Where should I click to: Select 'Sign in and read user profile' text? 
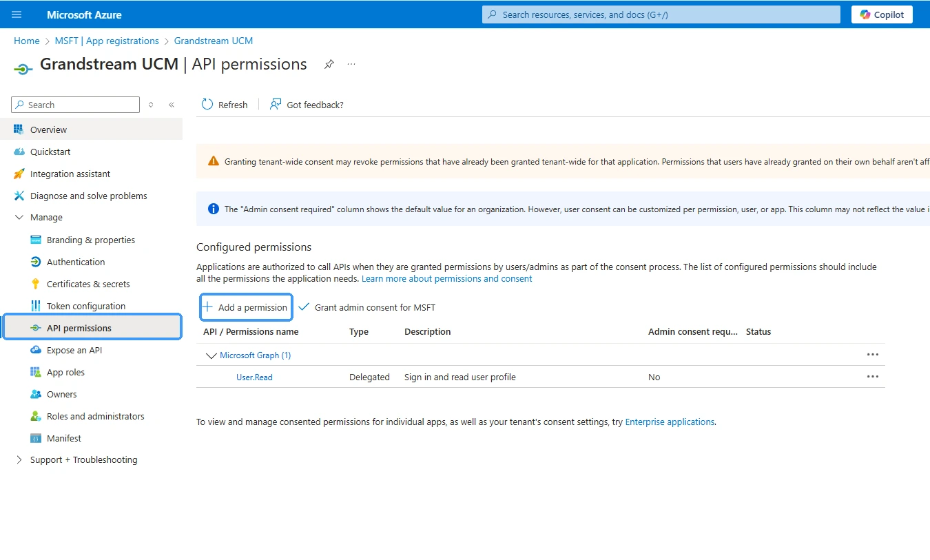coord(460,377)
